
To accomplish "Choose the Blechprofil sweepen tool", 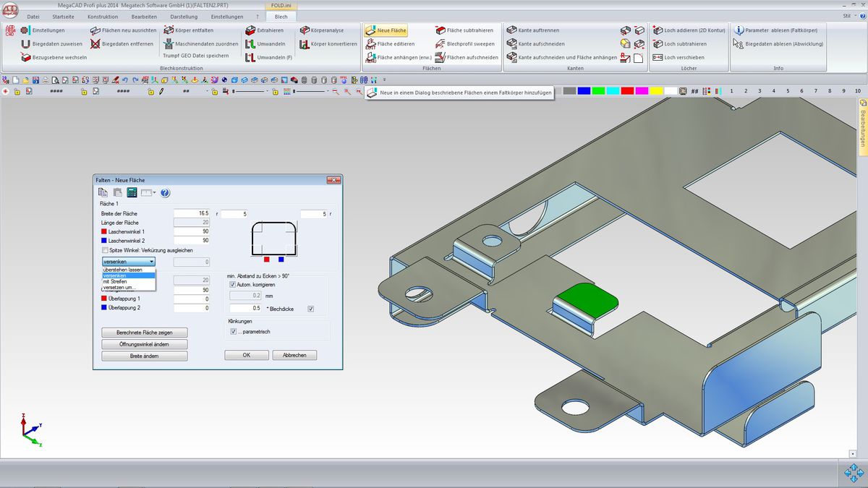I will coord(441,43).
